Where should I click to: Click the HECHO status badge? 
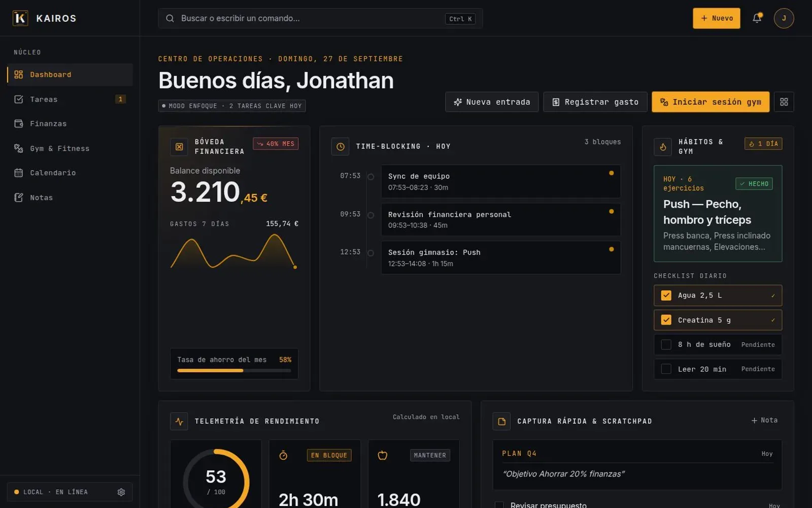754,184
